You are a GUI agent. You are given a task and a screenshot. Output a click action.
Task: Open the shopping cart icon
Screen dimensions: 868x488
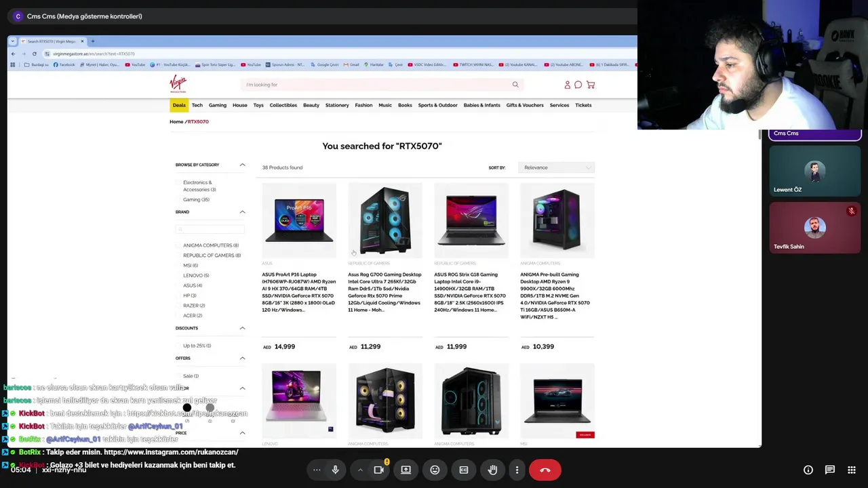pyautogui.click(x=591, y=85)
